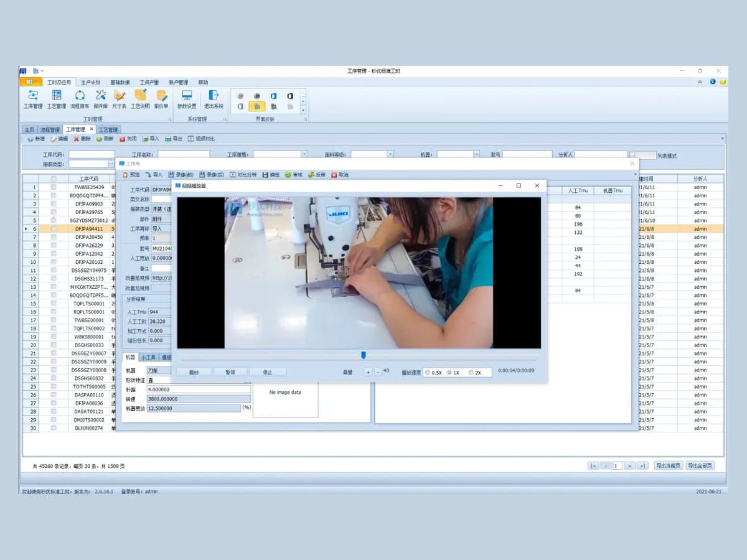
Task: Click the video progress slider thumb
Action: [364, 355]
